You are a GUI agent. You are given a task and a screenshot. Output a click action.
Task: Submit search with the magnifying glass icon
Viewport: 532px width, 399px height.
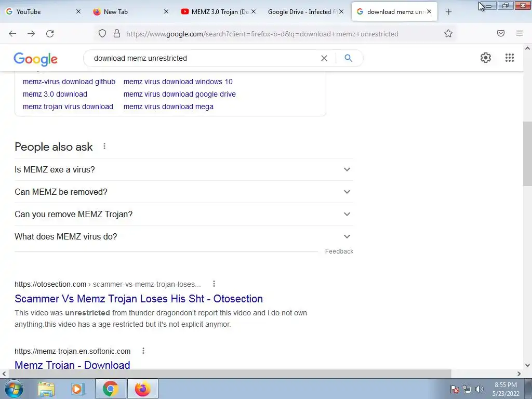tap(348, 58)
